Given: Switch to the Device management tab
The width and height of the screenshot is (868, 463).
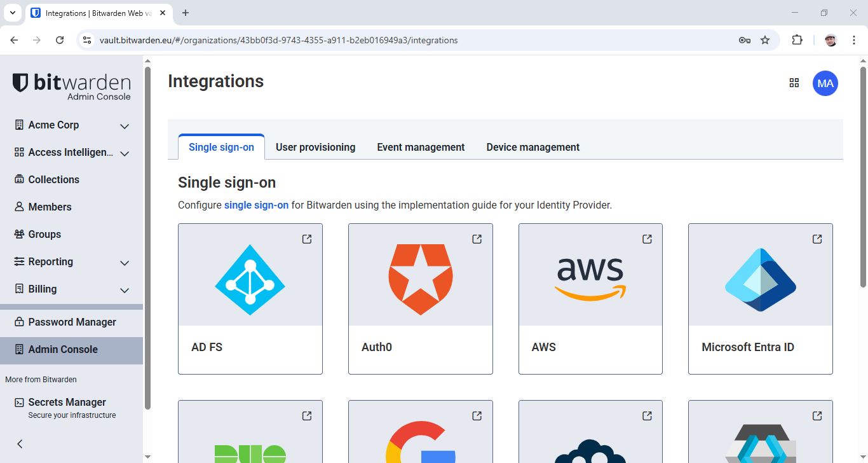Looking at the screenshot, I should (x=533, y=147).
